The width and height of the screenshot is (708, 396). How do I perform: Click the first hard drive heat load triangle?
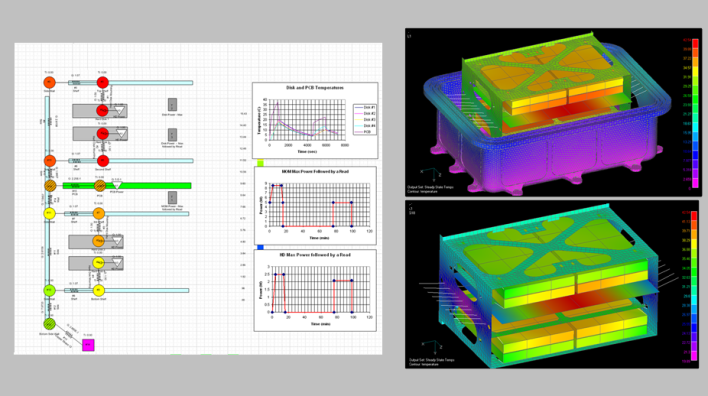pyautogui.click(x=119, y=111)
